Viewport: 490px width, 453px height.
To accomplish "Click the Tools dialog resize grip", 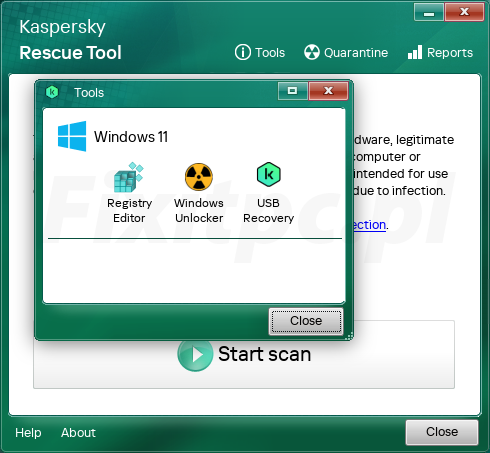I will [x=349, y=336].
